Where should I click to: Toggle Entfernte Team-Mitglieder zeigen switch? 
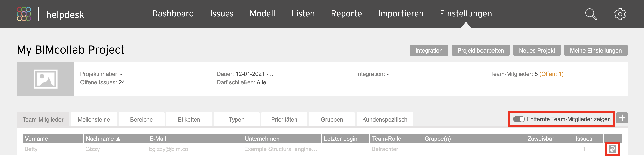[519, 119]
